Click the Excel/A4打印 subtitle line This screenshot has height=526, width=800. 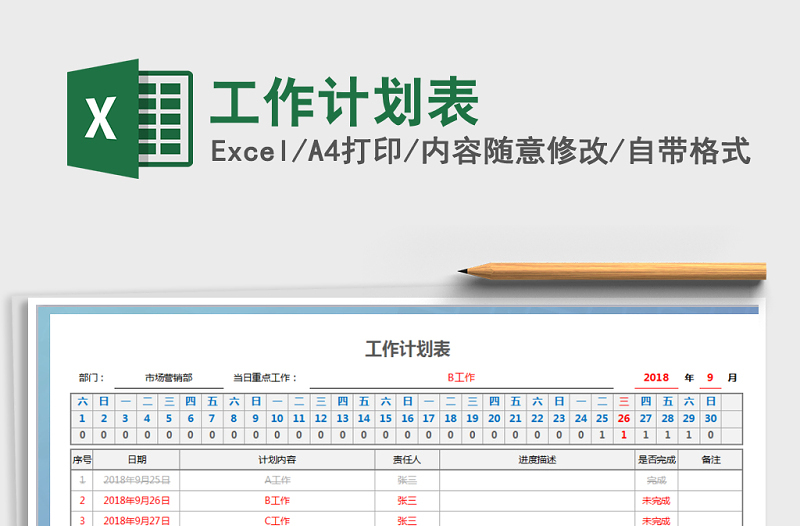tap(481, 151)
